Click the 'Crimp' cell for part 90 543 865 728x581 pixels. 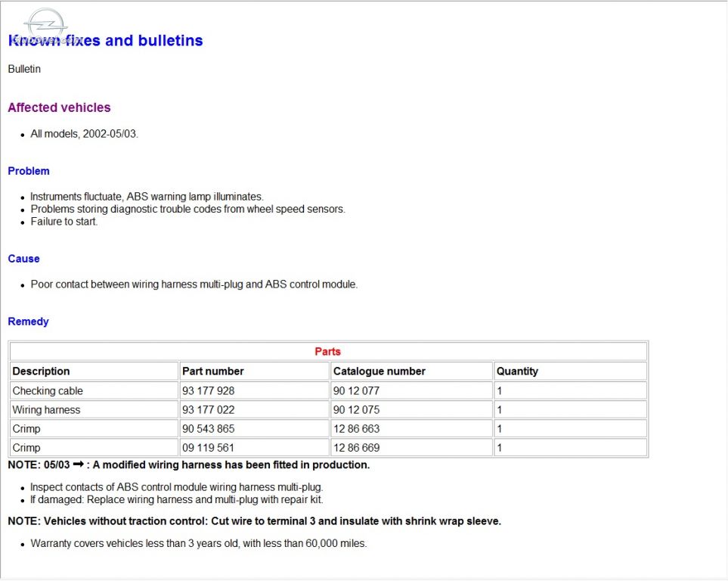94,429
